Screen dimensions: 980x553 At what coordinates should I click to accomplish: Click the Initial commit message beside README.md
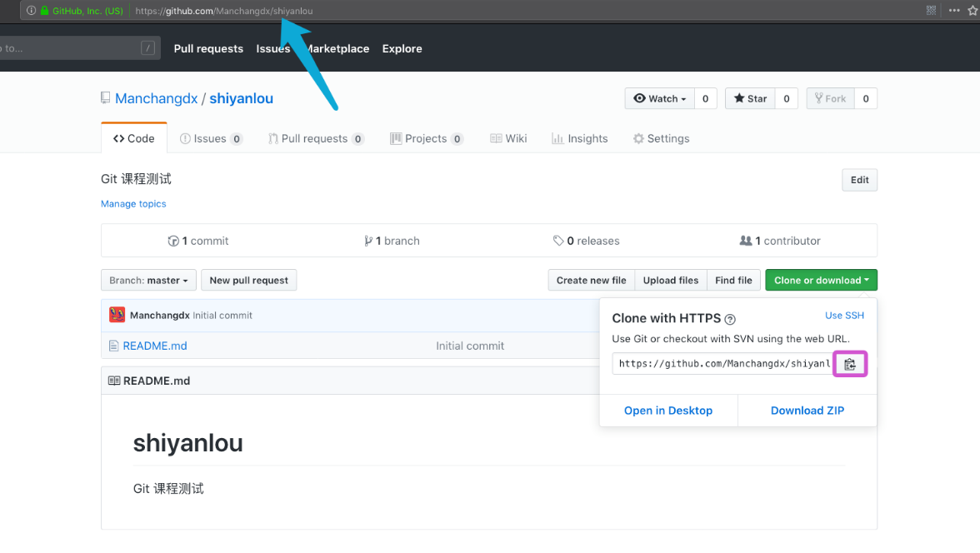point(470,346)
